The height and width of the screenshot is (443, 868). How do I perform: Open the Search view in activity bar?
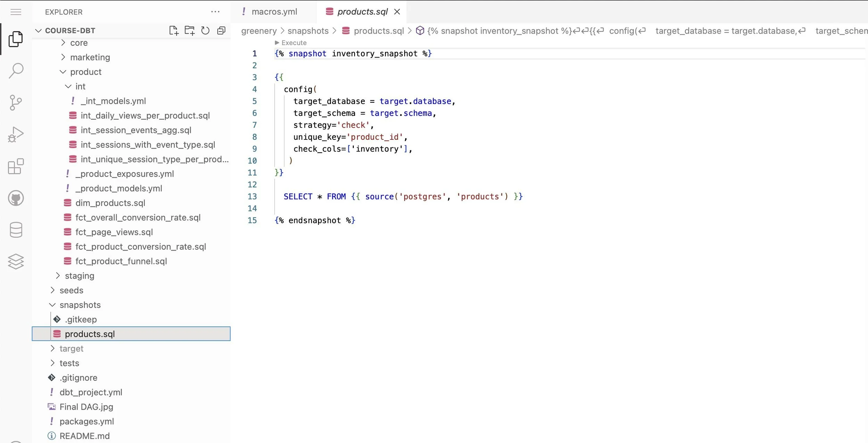(16, 71)
